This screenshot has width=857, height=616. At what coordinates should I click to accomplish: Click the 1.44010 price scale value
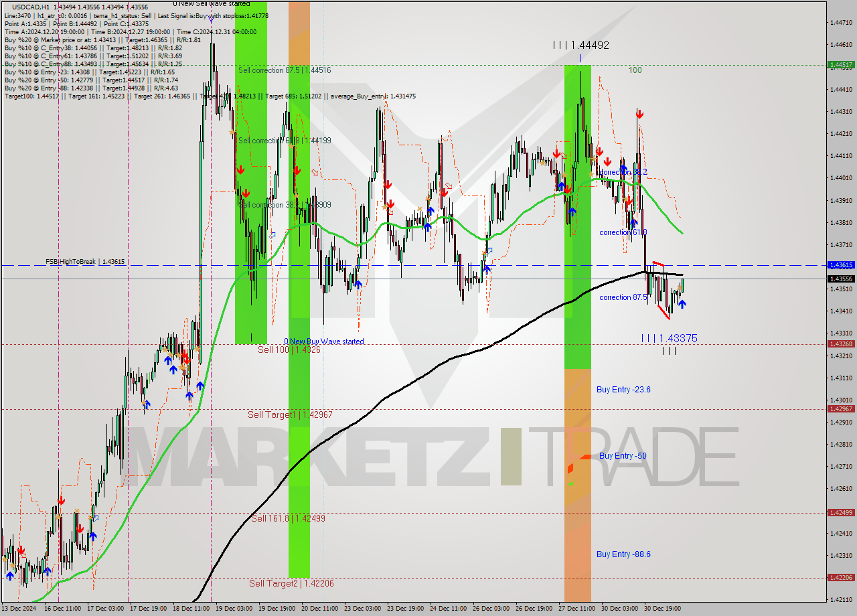coord(840,177)
